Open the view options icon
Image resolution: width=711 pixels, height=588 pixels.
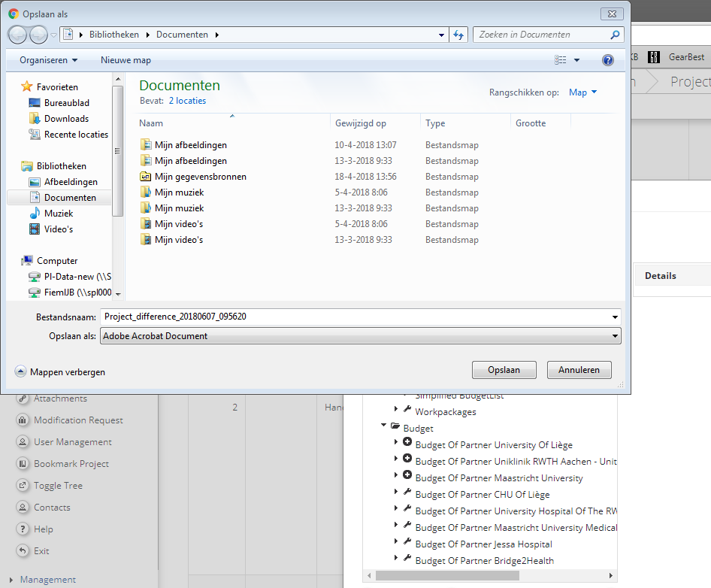[561, 60]
